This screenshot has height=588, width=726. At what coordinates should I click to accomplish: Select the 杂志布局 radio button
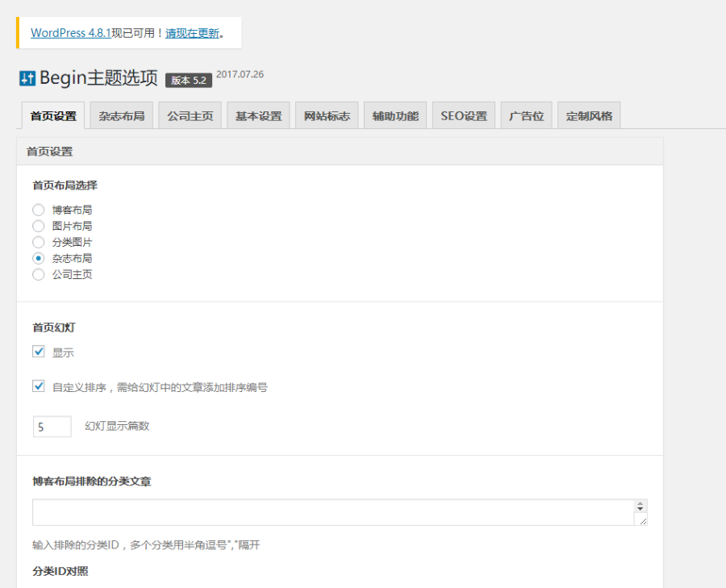[39, 258]
